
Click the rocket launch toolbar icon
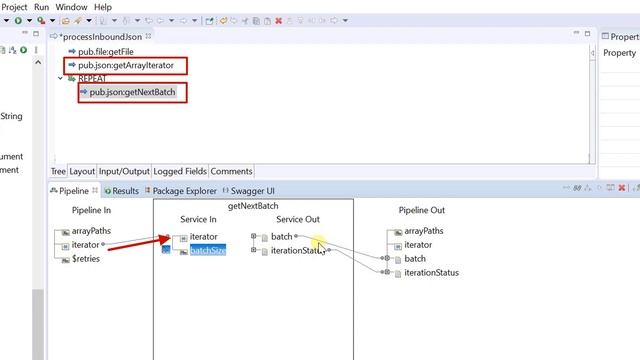point(78,20)
